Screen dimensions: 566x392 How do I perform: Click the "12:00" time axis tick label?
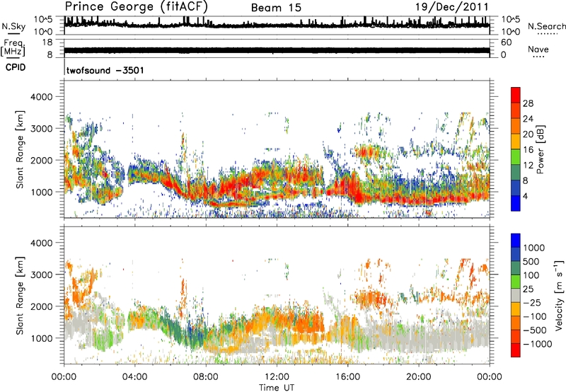coord(277,377)
